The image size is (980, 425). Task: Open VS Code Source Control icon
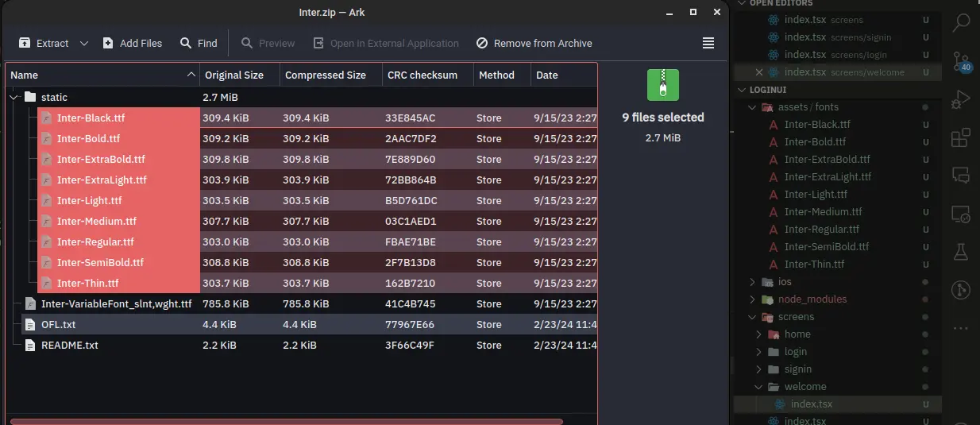point(961,62)
